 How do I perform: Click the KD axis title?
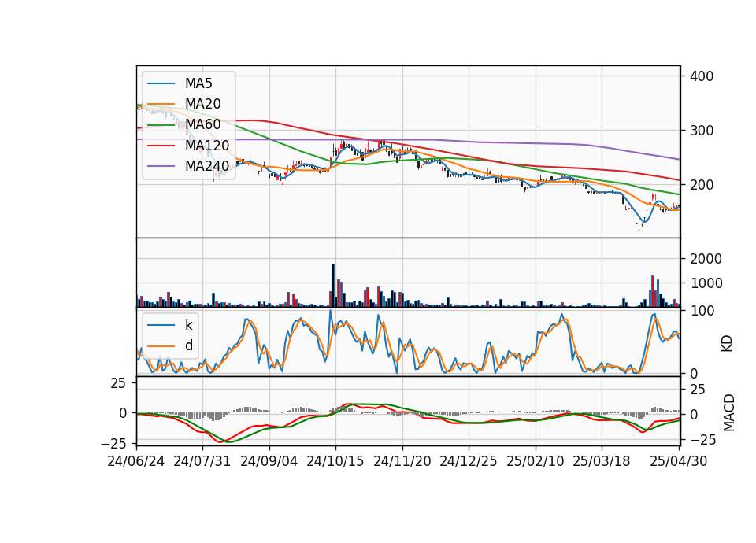pos(727,343)
